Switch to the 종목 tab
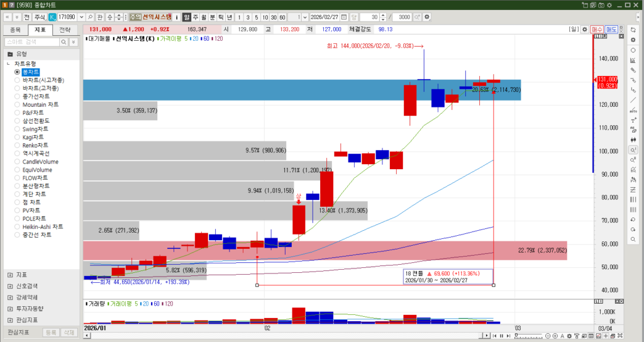Screen dimensions: 644x342 15,30
